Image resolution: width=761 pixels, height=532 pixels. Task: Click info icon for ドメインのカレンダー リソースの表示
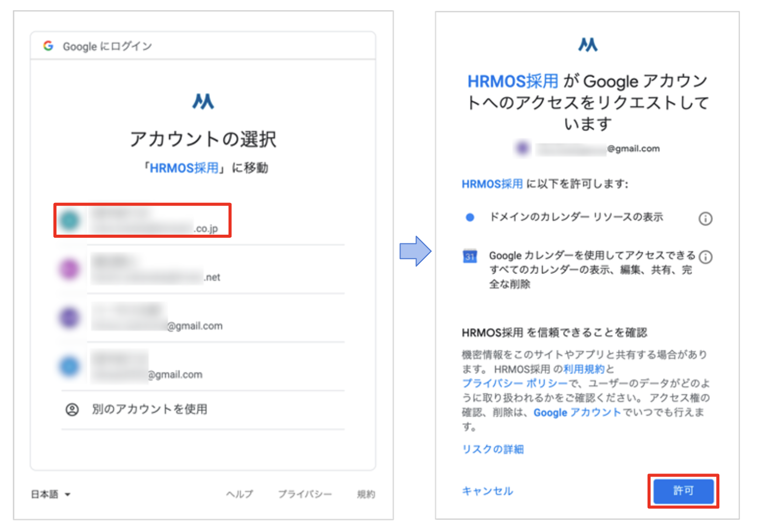tap(706, 219)
